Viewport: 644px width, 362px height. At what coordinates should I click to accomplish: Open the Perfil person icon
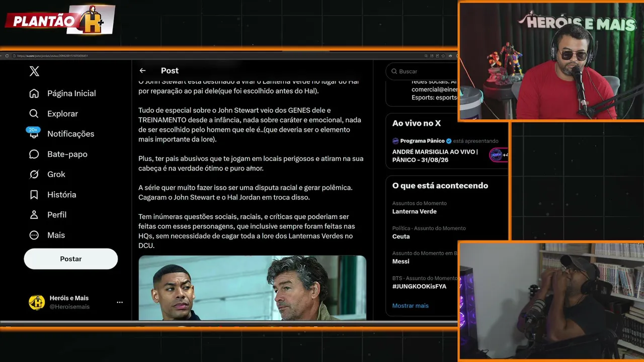34,215
